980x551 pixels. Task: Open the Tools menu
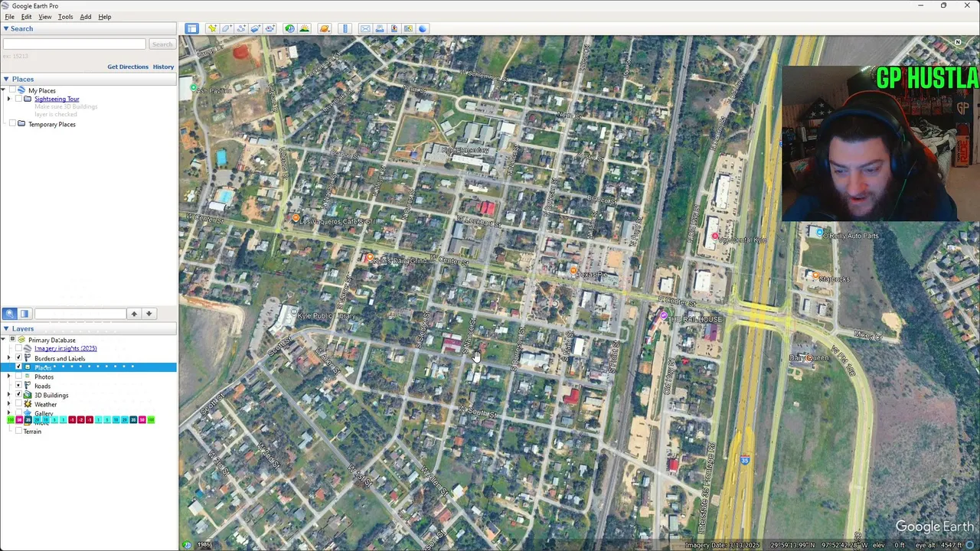[x=65, y=17]
